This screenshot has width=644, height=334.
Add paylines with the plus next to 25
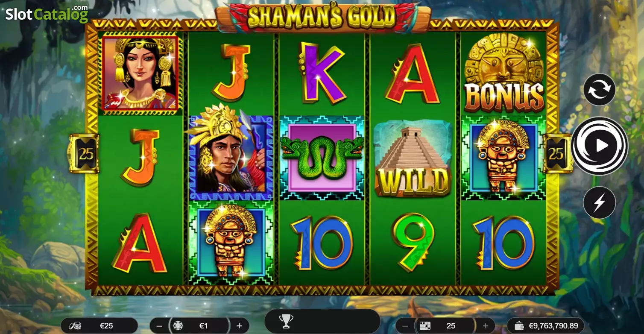pyautogui.click(x=486, y=326)
